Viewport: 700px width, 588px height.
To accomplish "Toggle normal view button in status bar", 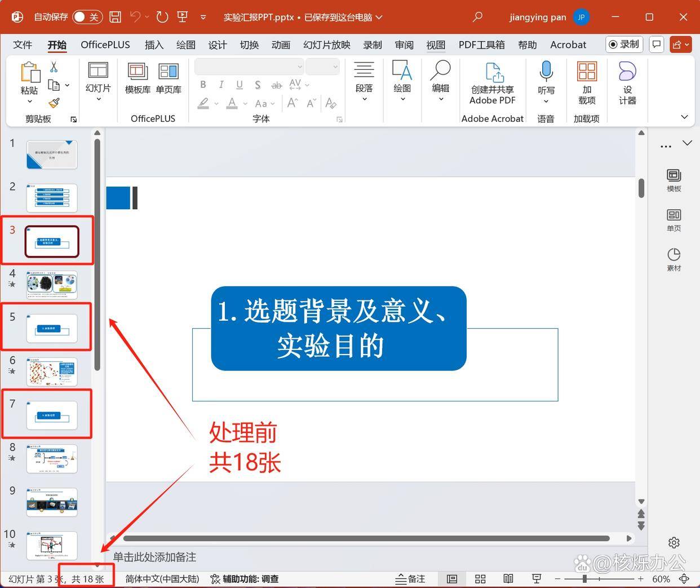I will tap(452, 579).
